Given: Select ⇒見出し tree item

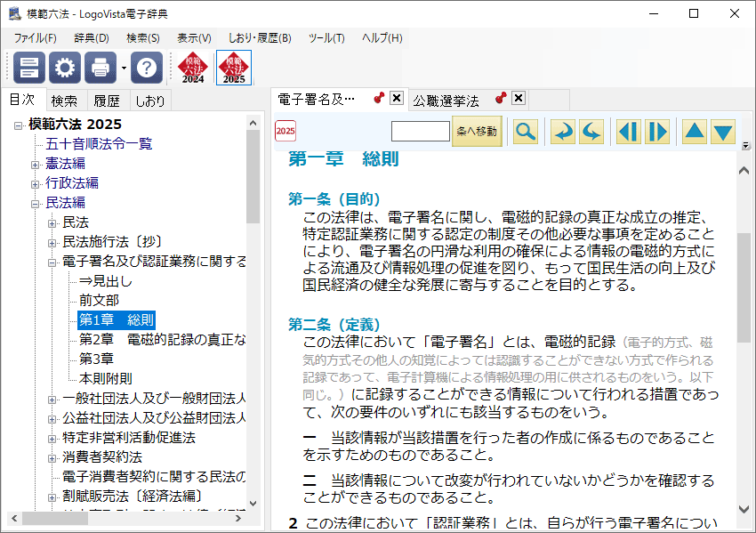Looking at the screenshot, I should 105,280.
